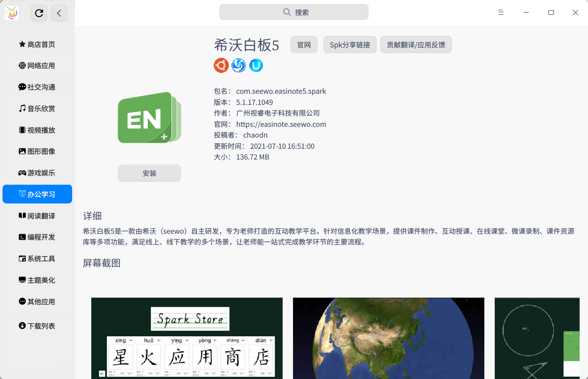
Task: Click the deepin compatibility badge
Action: click(x=239, y=65)
